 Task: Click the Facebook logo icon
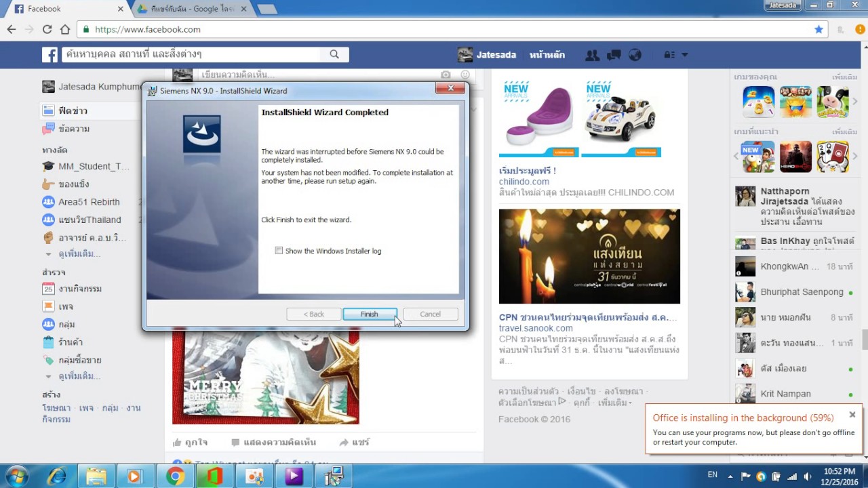point(50,55)
